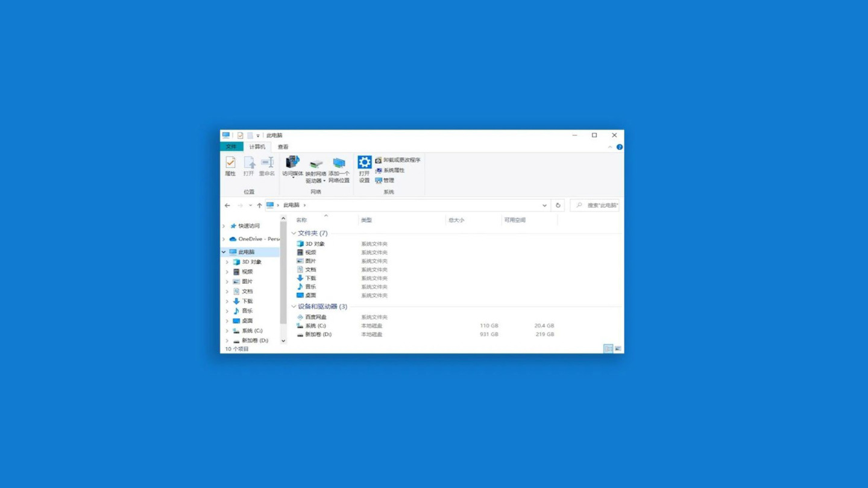Open the 访问媒体 ribbon button
This screenshot has height=488, width=868.
tap(292, 167)
